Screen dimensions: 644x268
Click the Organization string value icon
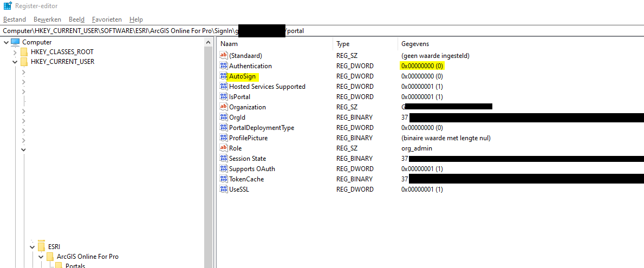[224, 107]
